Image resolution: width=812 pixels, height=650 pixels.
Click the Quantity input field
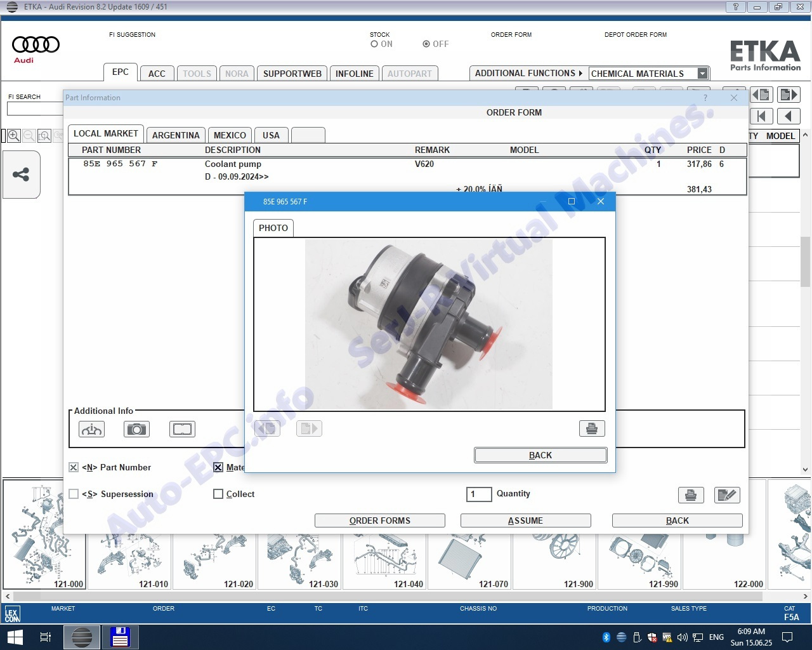(x=479, y=494)
